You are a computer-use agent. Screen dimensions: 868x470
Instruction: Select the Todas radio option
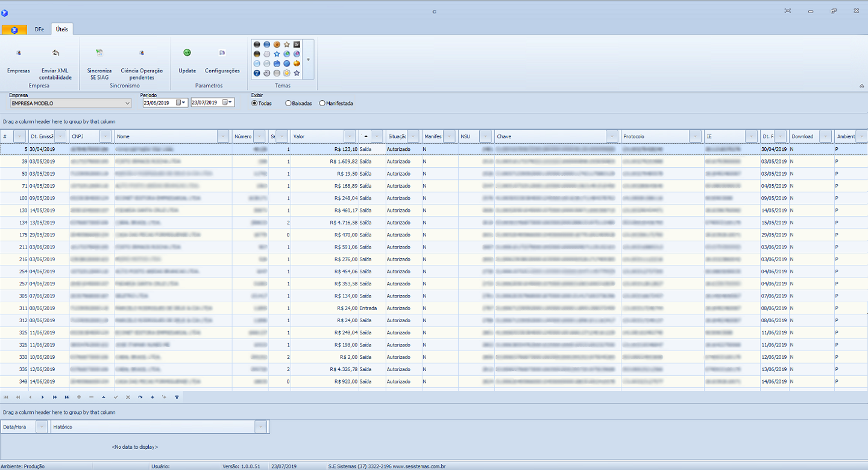[x=254, y=103]
